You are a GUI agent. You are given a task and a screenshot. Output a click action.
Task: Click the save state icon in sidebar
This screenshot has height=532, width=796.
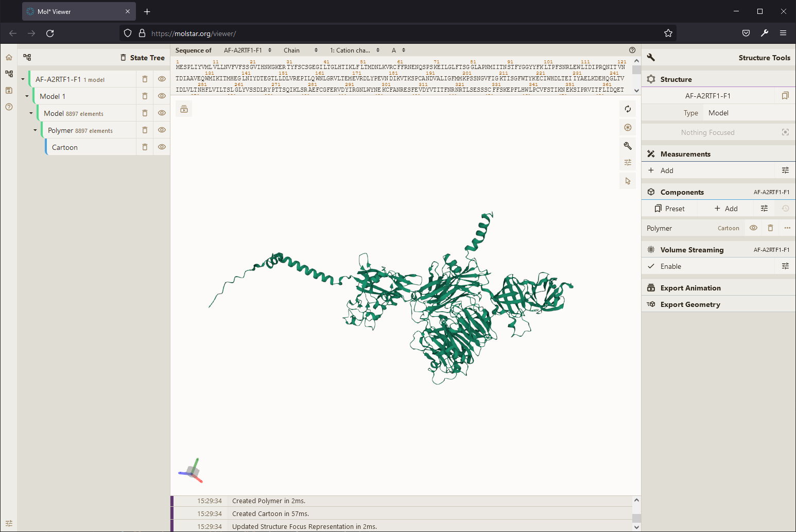tap(8, 90)
